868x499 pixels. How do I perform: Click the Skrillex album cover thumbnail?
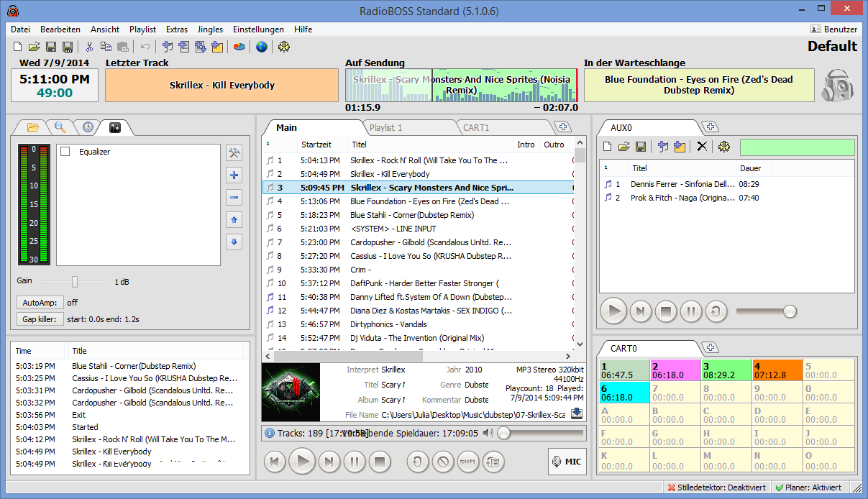coord(291,392)
